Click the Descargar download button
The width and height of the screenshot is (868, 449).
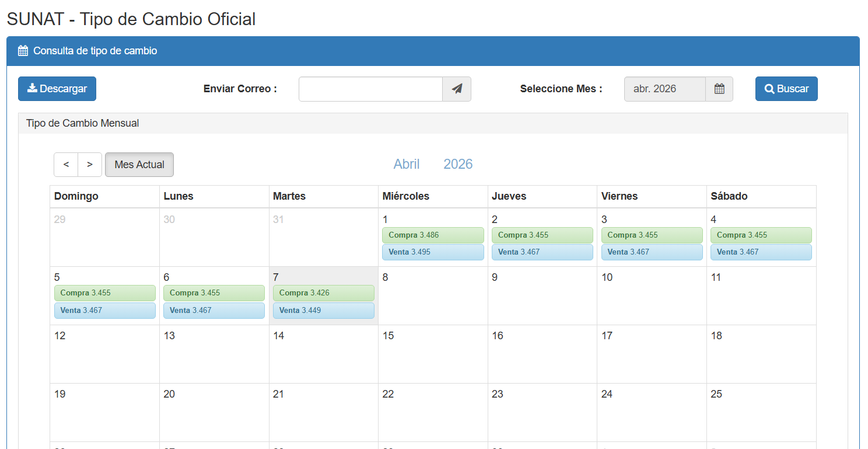[57, 89]
